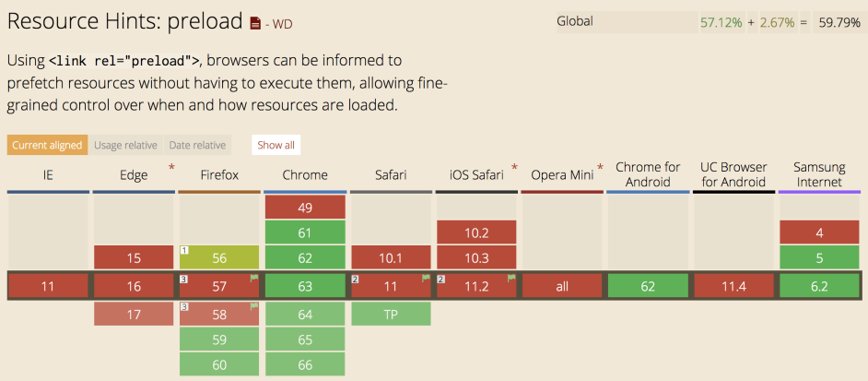Click the flag on iOS Safari 11.2
Viewport: 868px width, 381px height.
[x=511, y=278]
